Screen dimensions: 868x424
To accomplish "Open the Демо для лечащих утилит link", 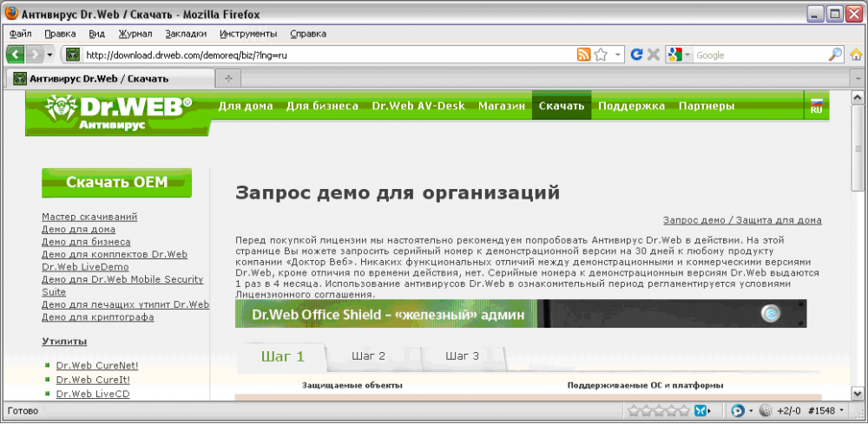I will click(125, 304).
